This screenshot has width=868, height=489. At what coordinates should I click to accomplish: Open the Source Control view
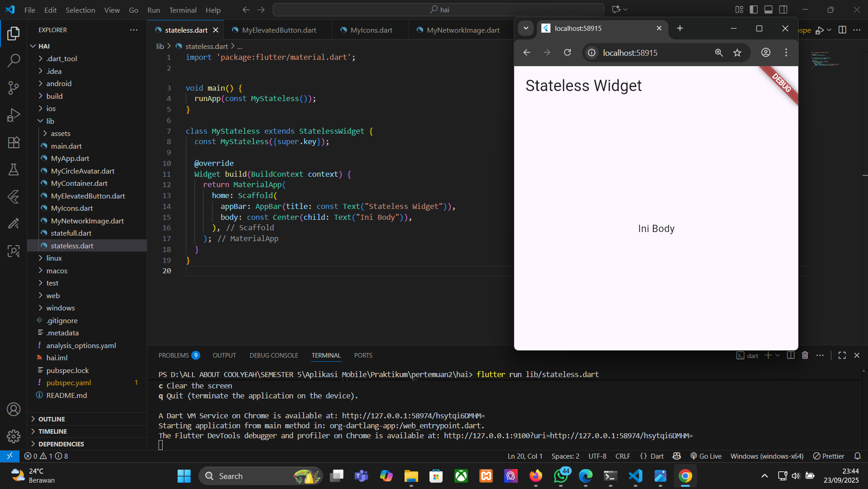[x=14, y=87]
